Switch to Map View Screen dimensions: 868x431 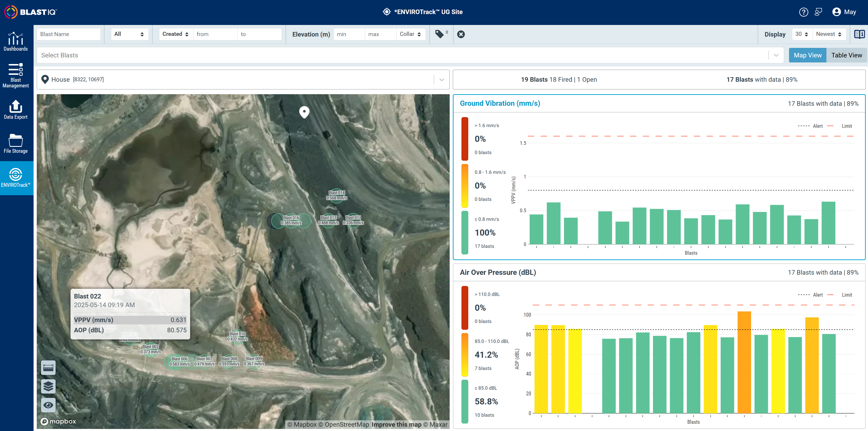[x=807, y=55]
